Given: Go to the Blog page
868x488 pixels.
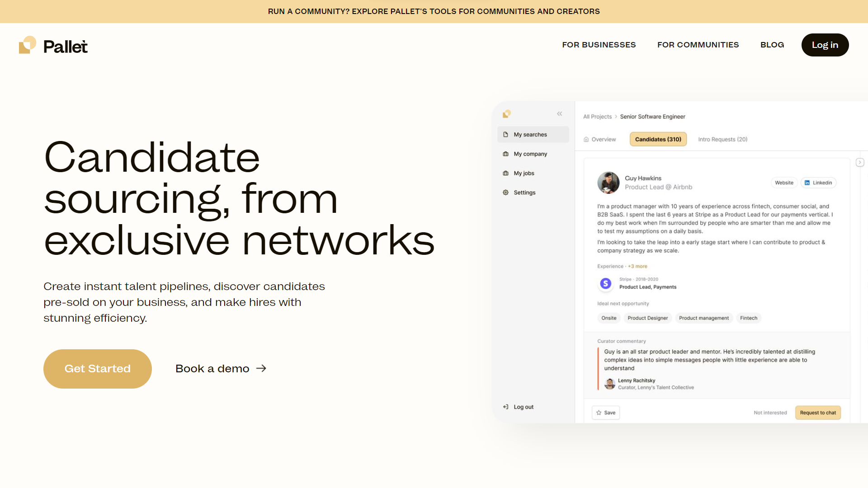Looking at the screenshot, I should [x=772, y=45].
